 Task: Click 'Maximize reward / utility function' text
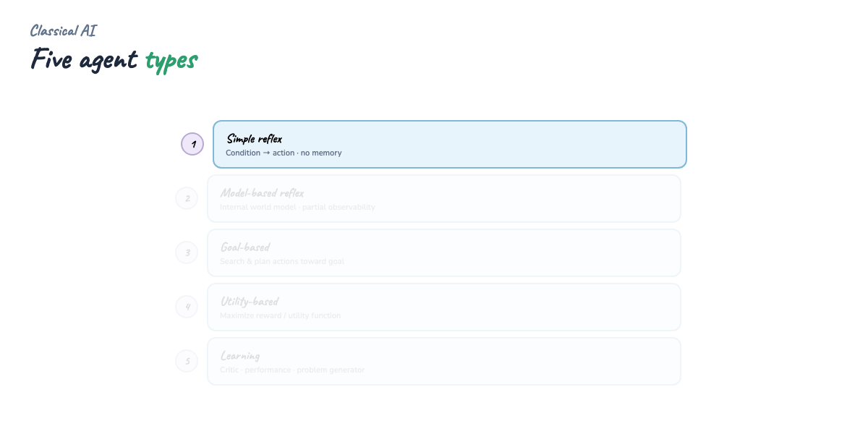click(280, 315)
